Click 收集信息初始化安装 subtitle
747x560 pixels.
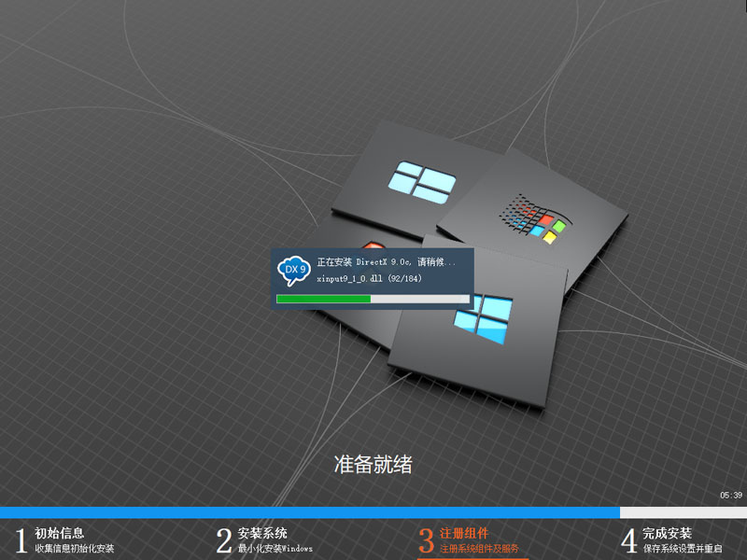75,549
